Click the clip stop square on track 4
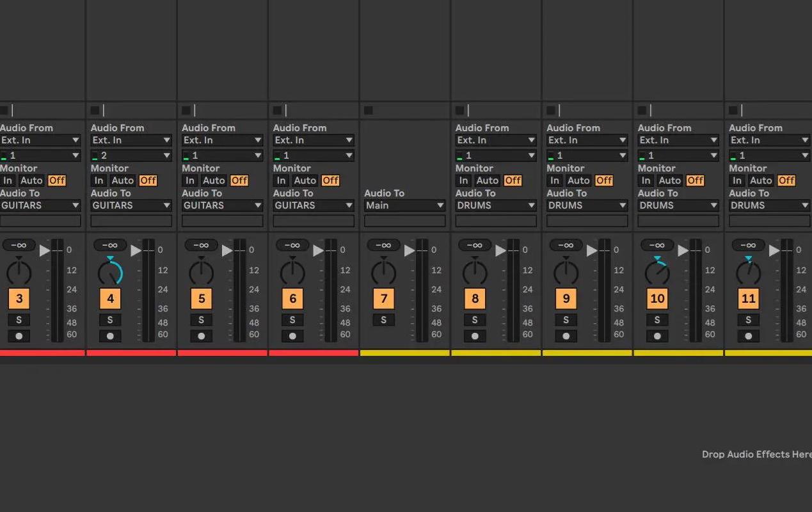This screenshot has width=812, height=512. click(95, 110)
